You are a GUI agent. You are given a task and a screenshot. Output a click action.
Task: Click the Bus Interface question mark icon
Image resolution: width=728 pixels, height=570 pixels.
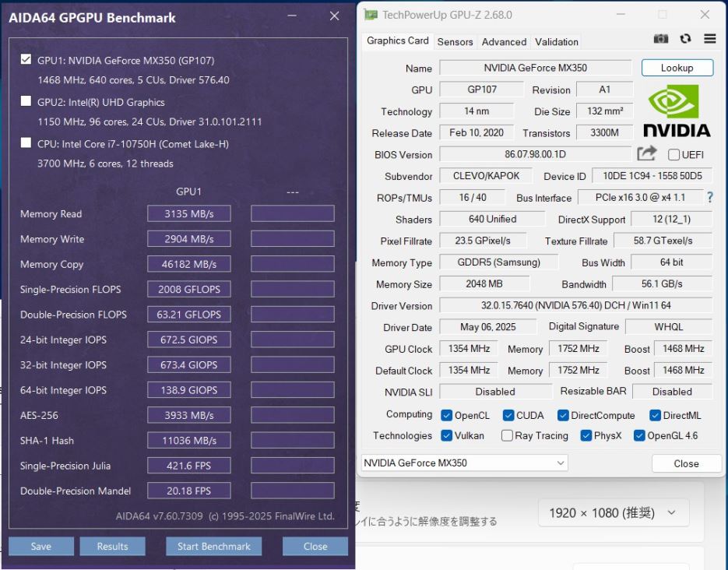point(709,198)
